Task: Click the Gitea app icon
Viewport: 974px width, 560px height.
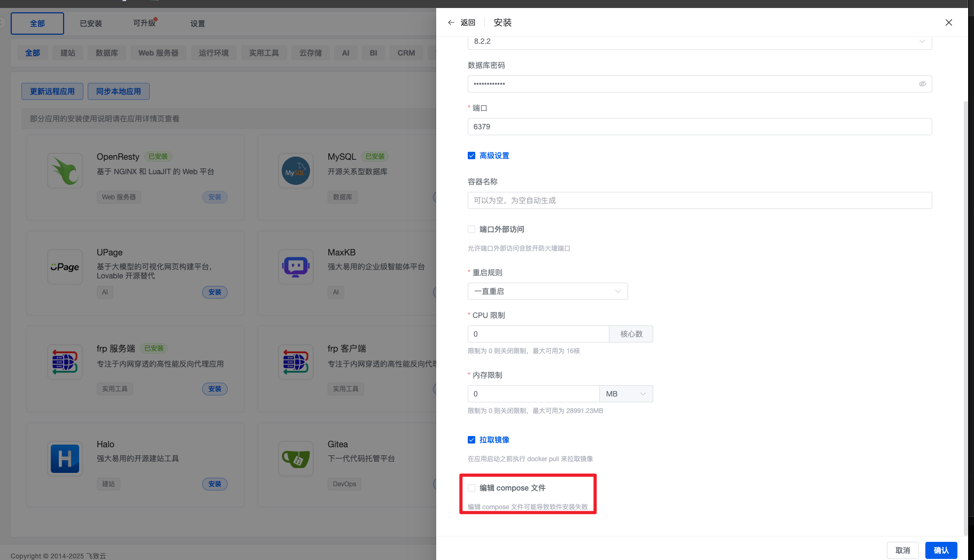Action: (296, 458)
